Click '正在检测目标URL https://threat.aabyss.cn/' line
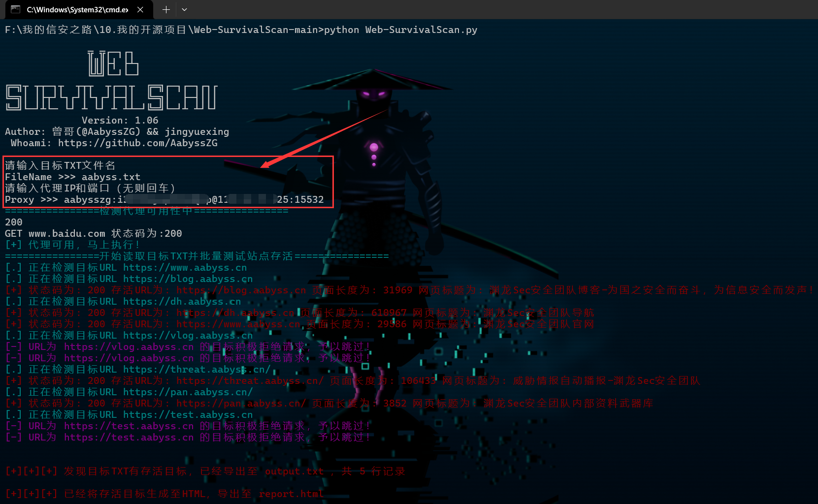Image resolution: width=818 pixels, height=504 pixels. (x=138, y=369)
